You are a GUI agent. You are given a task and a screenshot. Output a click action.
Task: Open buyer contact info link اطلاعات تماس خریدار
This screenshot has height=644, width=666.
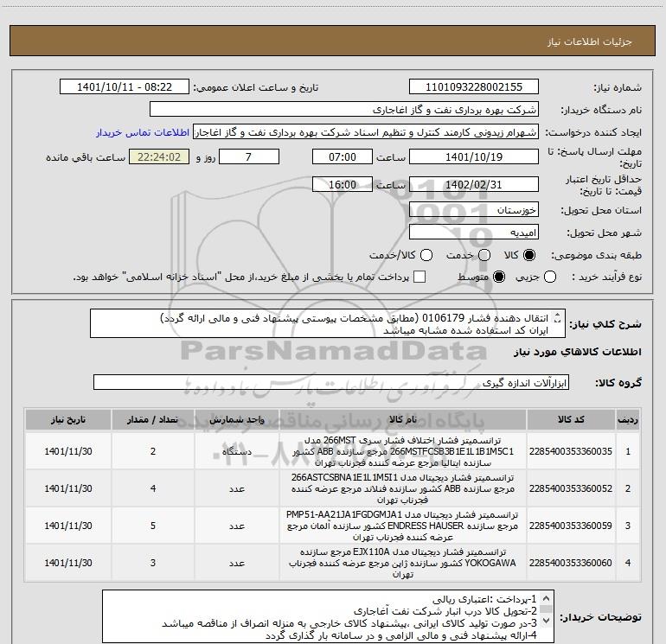click(143, 132)
